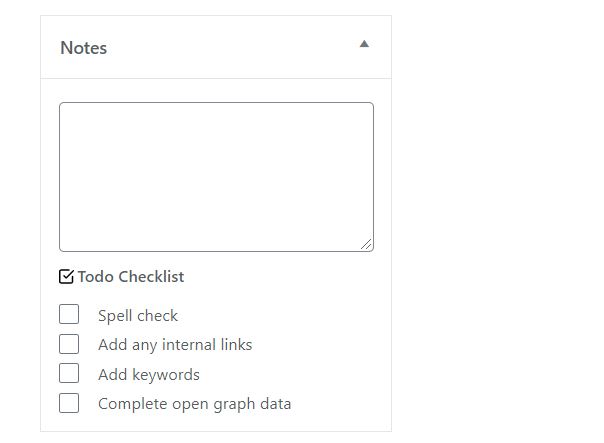This screenshot has width=604, height=443.
Task: Tick the Spell check checkbox
Action: [x=69, y=314]
